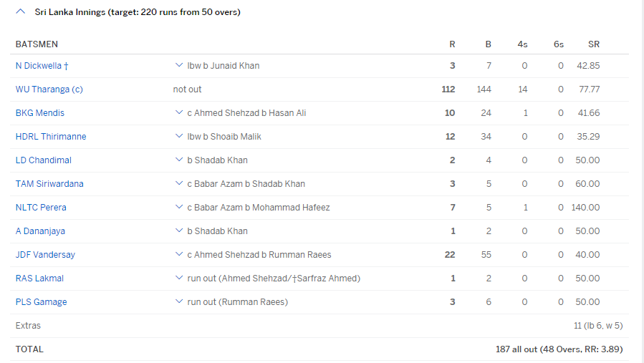Expand HDRL Thirimanne dismissal chevron
This screenshot has width=644, height=363.
pos(178,136)
